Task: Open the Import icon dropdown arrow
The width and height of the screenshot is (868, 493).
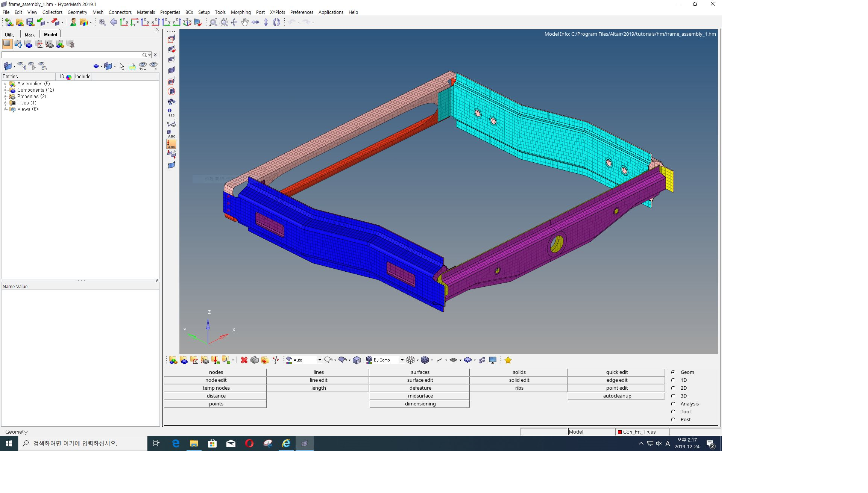Action: [x=48, y=23]
